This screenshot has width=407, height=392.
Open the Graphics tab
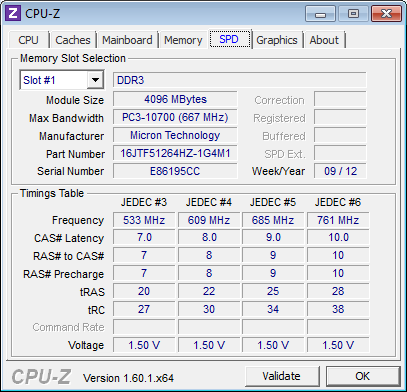pos(277,40)
